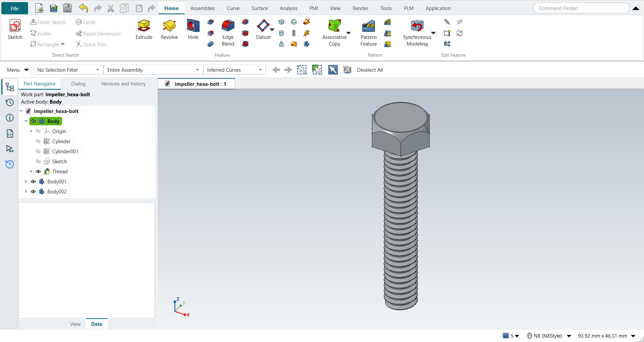Screen dimensions: 644x342
Task: Click the Quick Trim button
Action: click(x=91, y=44)
